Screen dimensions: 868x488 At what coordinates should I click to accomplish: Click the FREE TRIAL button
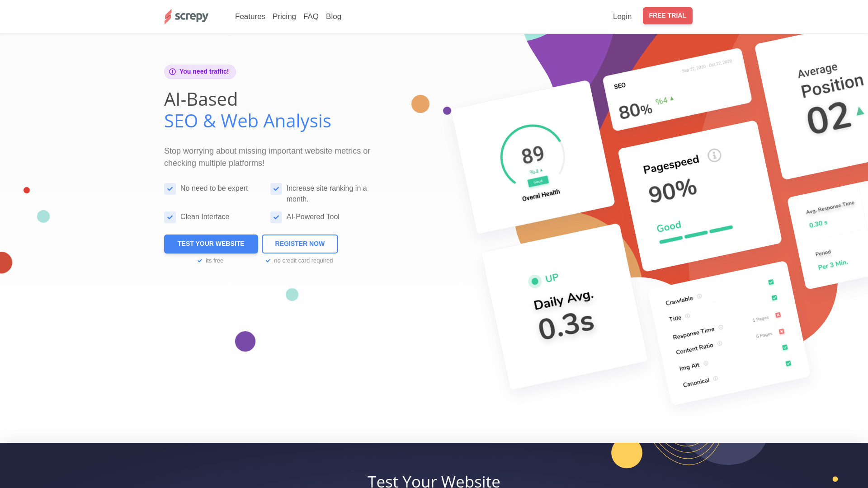[x=667, y=16]
